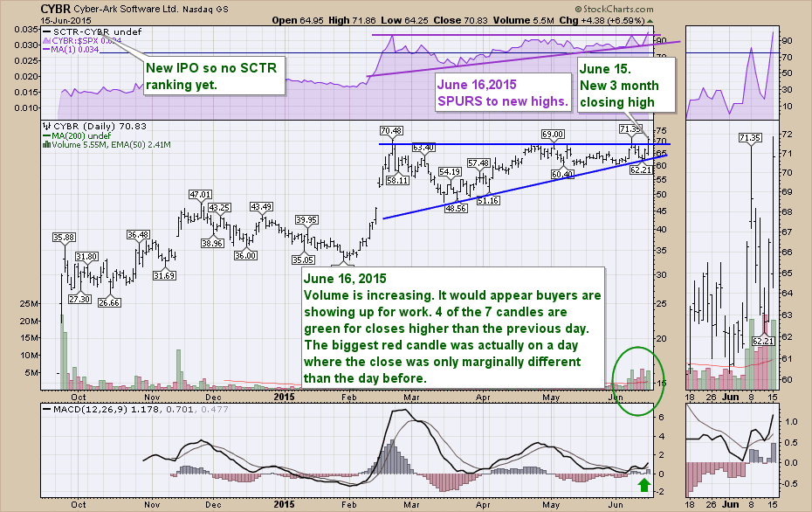Click the green up arrow in MACD panel
The height and width of the screenshot is (512, 812).
coord(643,485)
